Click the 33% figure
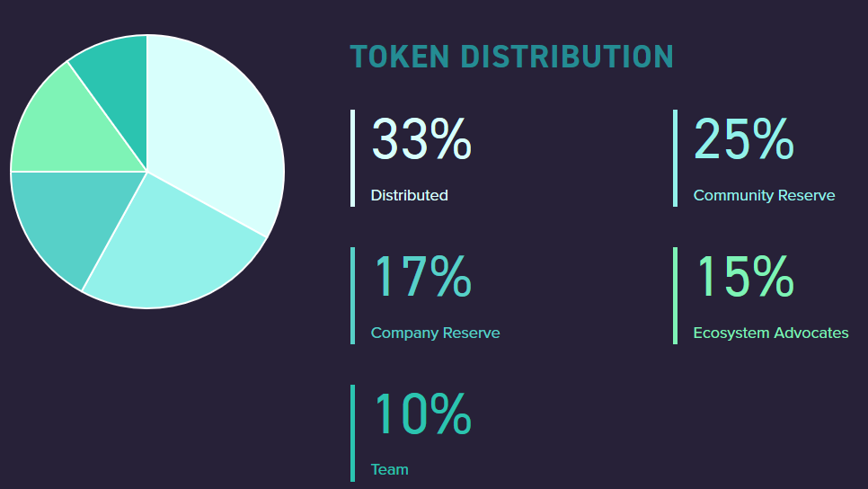868x489 pixels. pyautogui.click(x=421, y=139)
